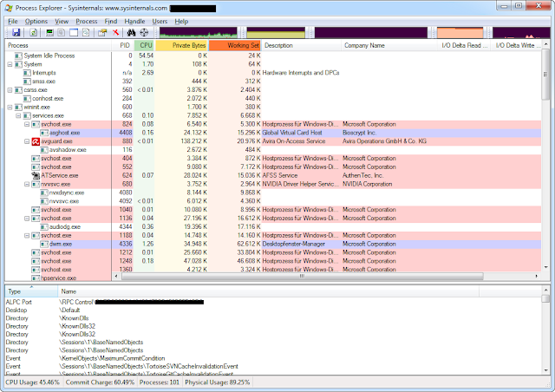The image size is (555, 392).
Task: Click the green CPU usage history graph
Action: (199, 33)
